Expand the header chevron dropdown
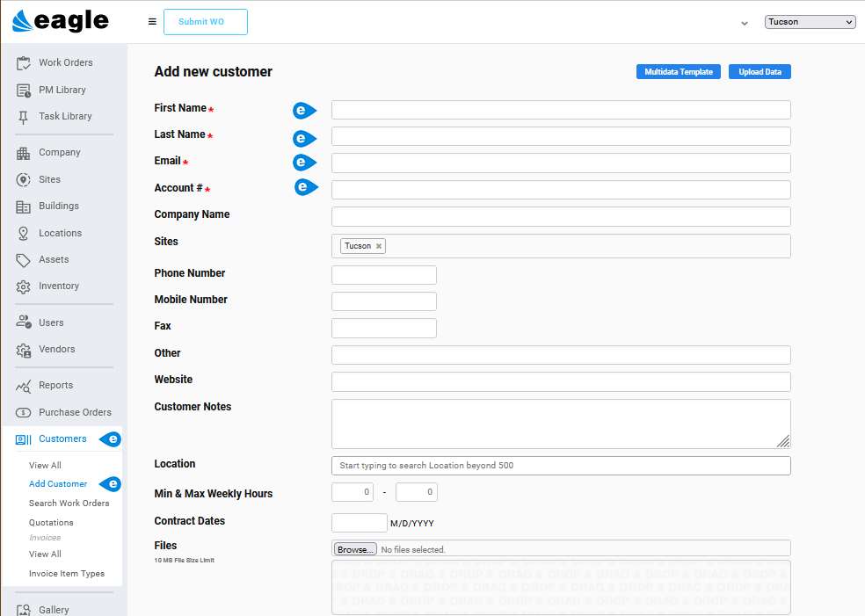Viewport: 865px width, 616px height. coord(745,23)
